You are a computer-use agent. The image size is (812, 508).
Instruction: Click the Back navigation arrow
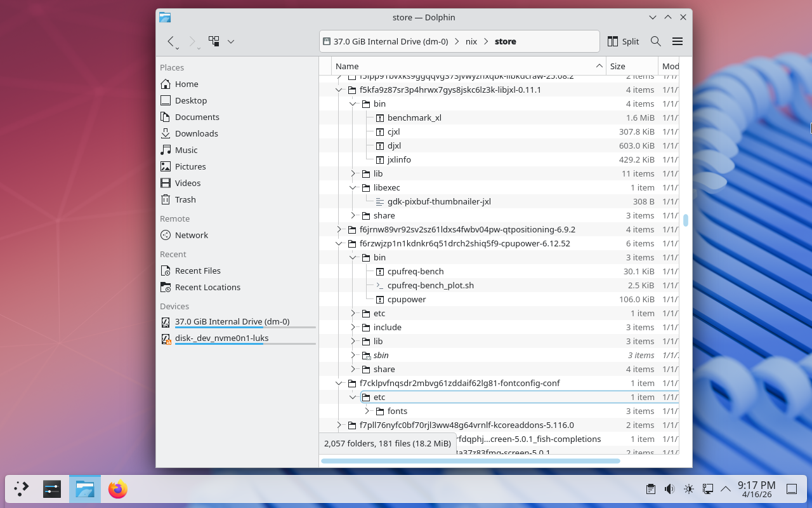tap(171, 41)
